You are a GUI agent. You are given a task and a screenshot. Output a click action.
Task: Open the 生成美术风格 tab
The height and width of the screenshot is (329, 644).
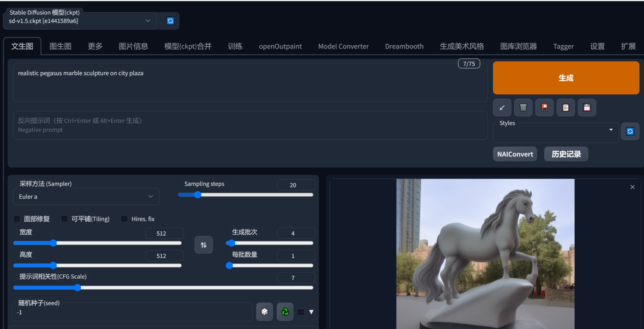coord(462,46)
